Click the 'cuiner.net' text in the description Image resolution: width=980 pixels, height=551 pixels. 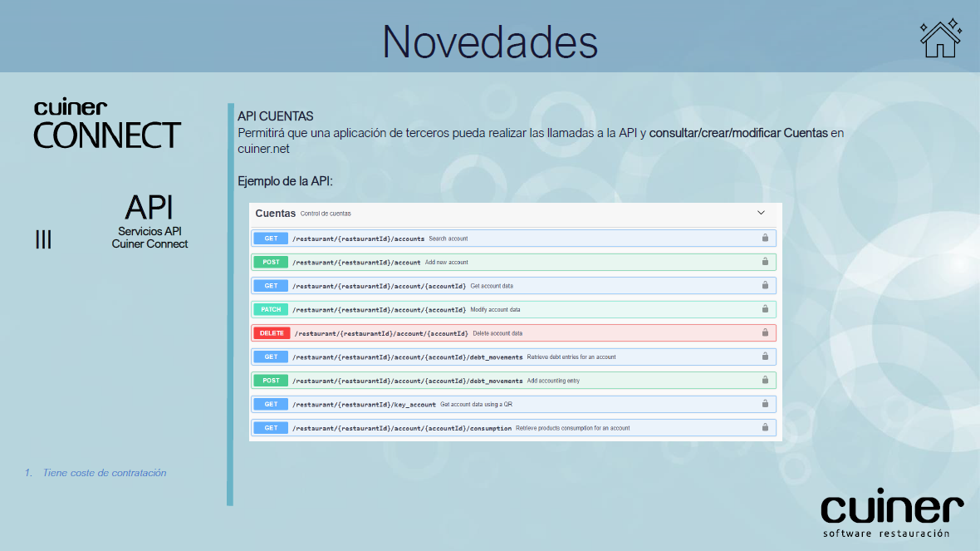coord(263,150)
